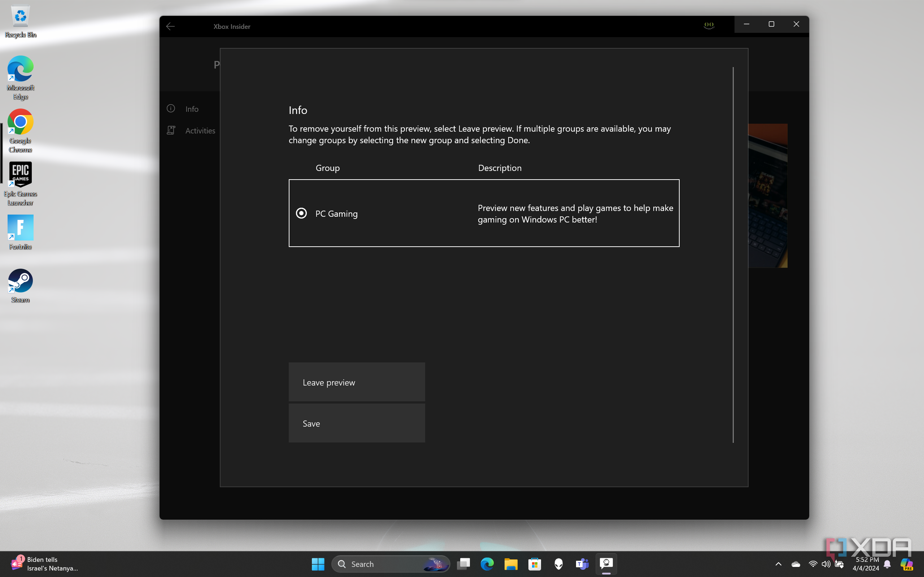Click the preview thumbnail image at right
This screenshot has width=924, height=577.
point(767,195)
